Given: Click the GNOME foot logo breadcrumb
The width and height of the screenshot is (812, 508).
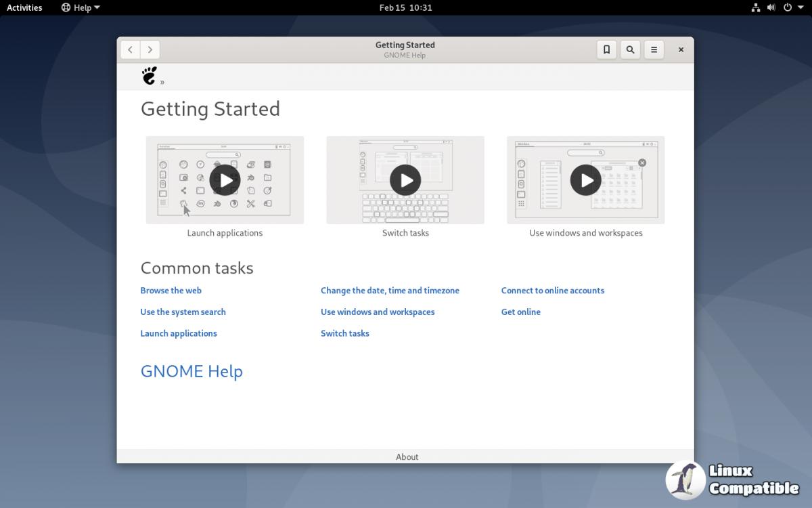Looking at the screenshot, I should [150, 75].
